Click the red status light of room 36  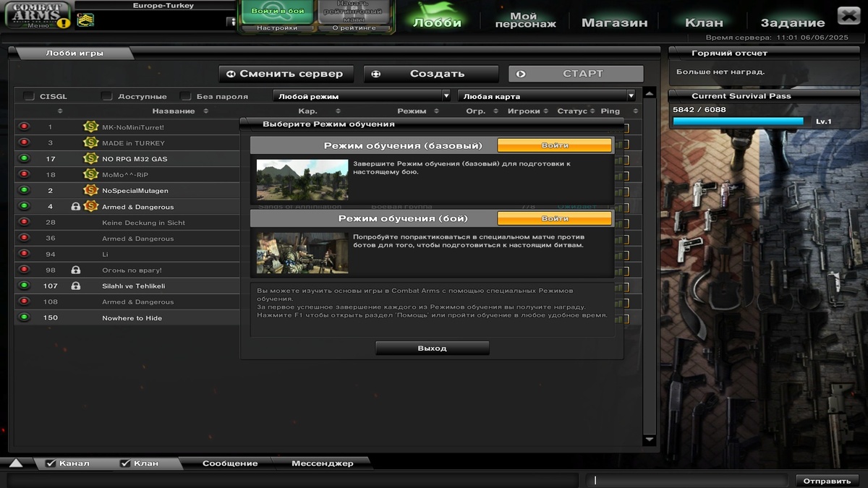click(24, 238)
